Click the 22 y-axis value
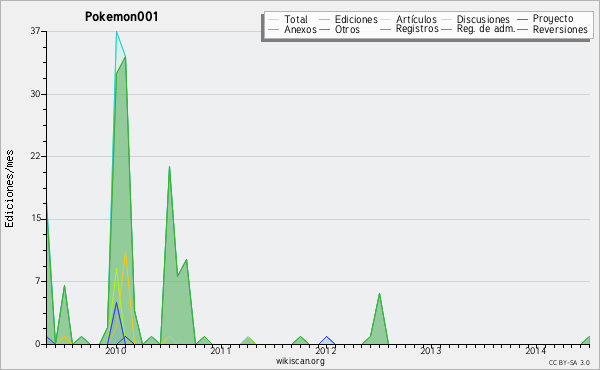 tap(36, 156)
